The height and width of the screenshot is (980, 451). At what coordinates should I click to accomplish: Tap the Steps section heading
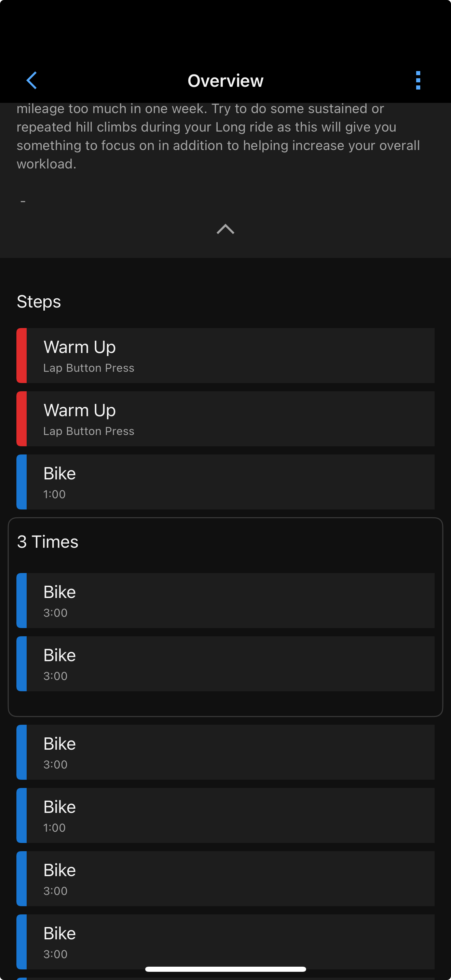pos(39,302)
